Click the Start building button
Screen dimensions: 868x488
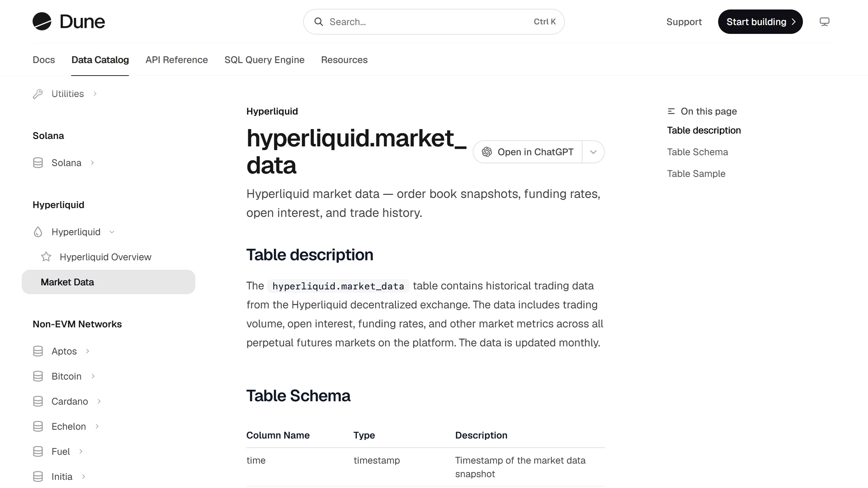pyautogui.click(x=760, y=22)
